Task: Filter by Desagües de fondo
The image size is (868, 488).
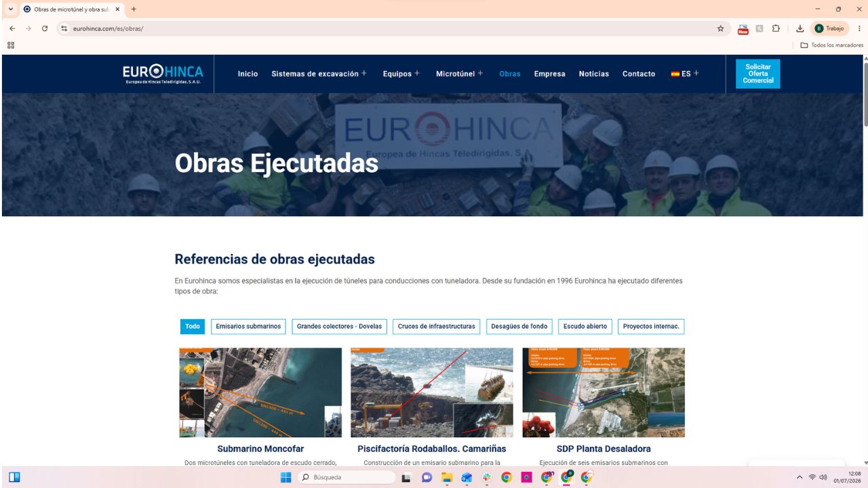Action: (x=519, y=327)
